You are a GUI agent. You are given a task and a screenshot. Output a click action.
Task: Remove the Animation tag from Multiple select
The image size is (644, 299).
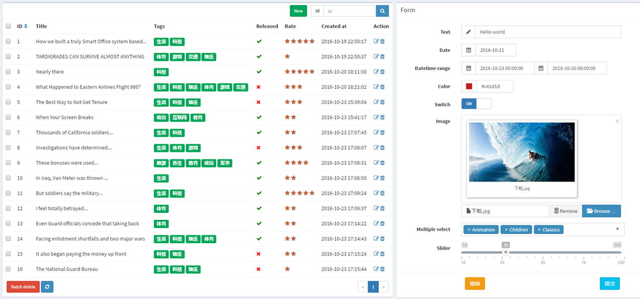point(470,229)
